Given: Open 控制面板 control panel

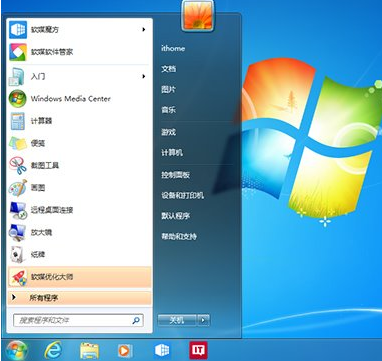Looking at the screenshot, I should tap(176, 175).
